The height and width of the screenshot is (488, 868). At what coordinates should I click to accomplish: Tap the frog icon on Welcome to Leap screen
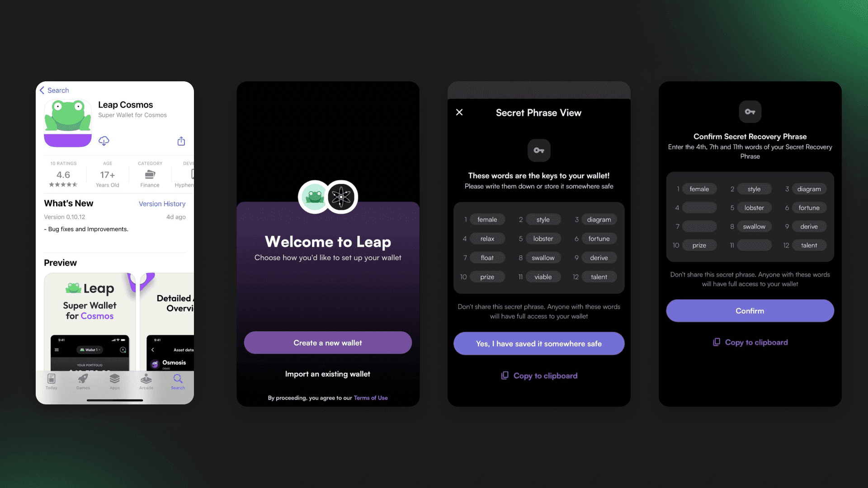point(314,196)
